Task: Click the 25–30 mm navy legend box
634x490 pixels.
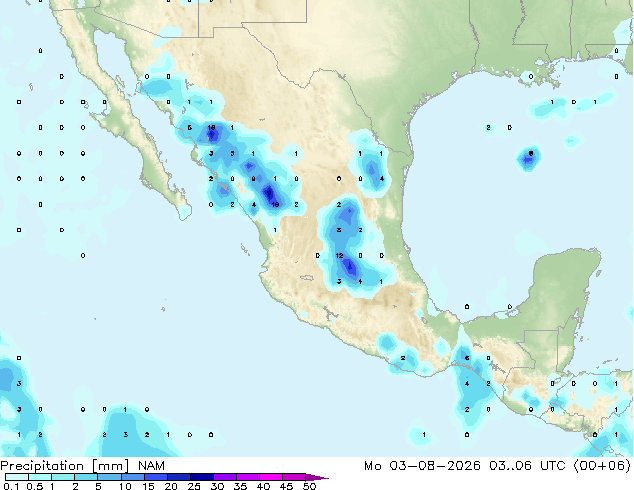Action: click(202, 477)
